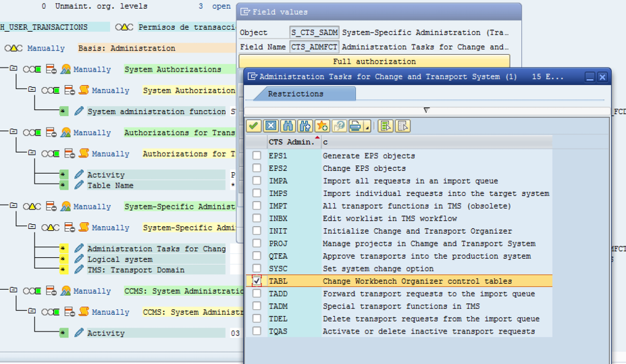Click scroll icon on CCMS: System Administr yellow row
Screen dimensions: 626x364
point(84,312)
